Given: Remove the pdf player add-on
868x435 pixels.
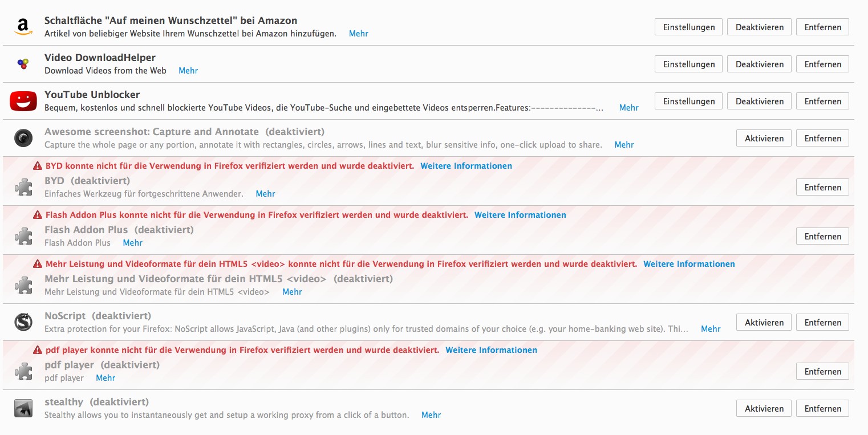Looking at the screenshot, I should [x=823, y=371].
